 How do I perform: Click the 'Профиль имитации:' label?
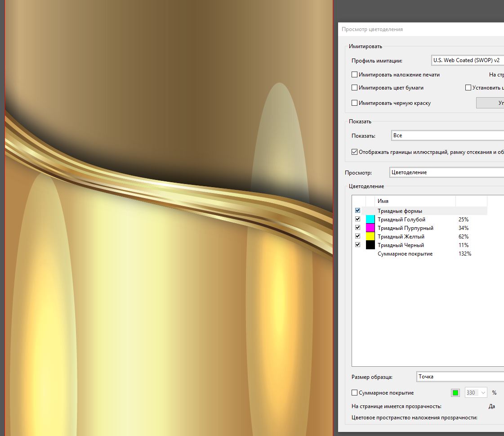pyautogui.click(x=377, y=61)
